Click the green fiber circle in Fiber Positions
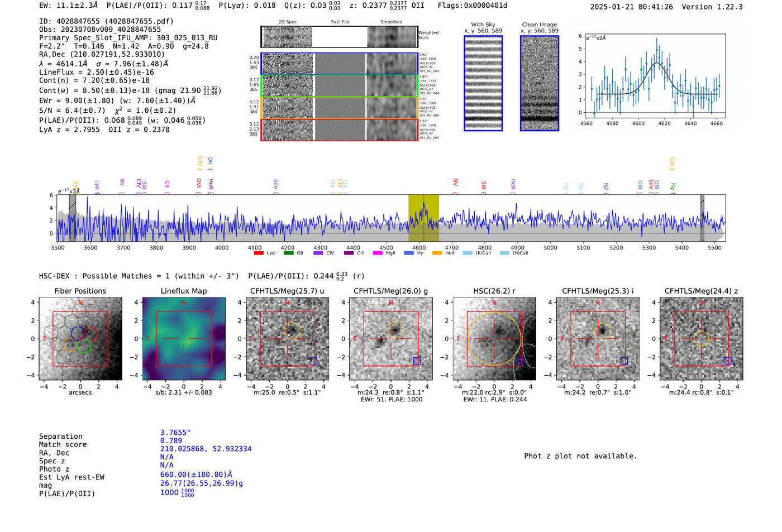 [x=84, y=346]
